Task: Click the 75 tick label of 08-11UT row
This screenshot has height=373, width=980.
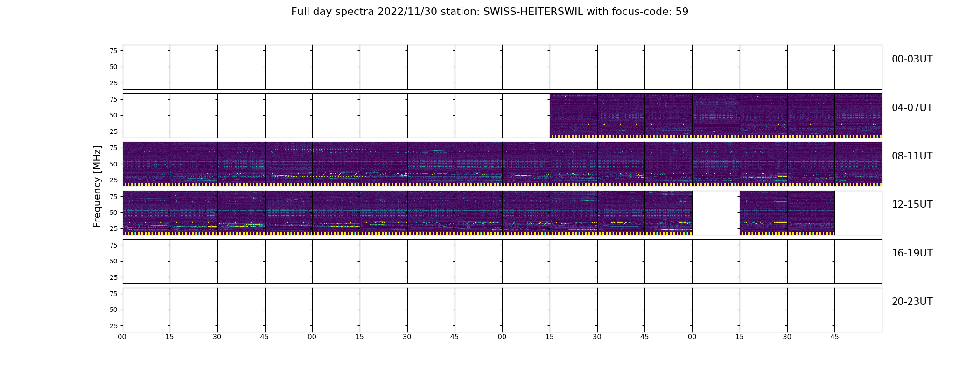Action: (113, 148)
